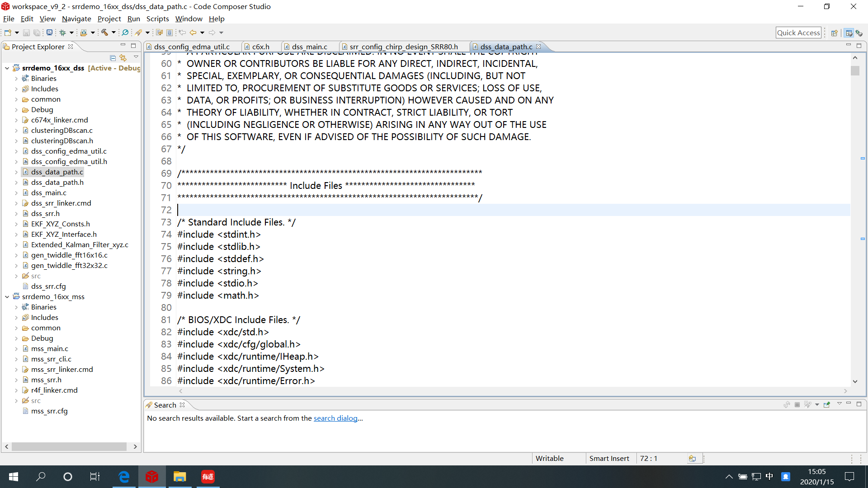Viewport: 868px width, 488px height.
Task: Build the project using the hammer icon
Action: click(x=105, y=32)
